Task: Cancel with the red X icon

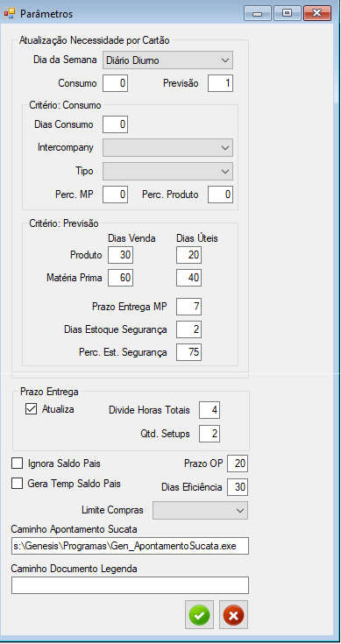Action: (233, 615)
